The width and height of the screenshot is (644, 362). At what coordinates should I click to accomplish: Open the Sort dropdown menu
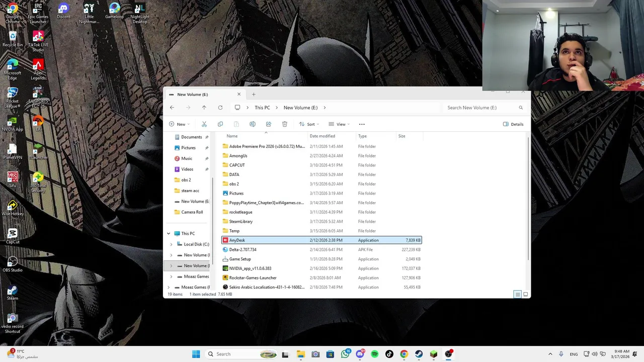(x=309, y=124)
